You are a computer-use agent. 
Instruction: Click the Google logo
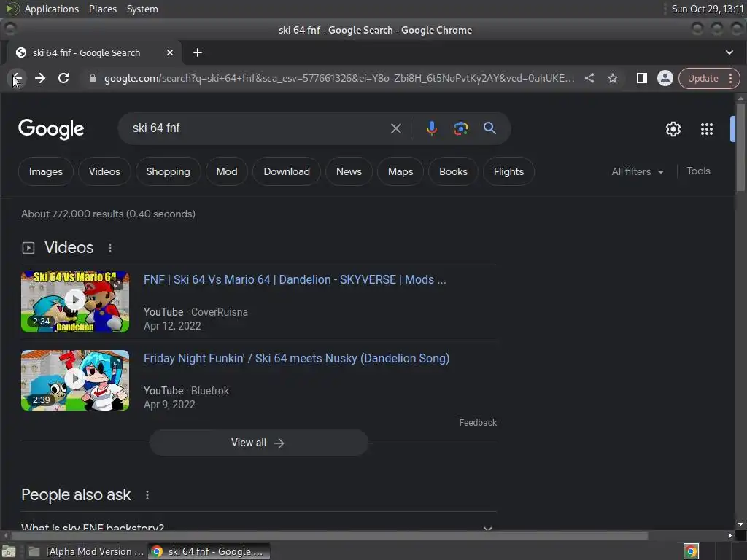click(51, 128)
